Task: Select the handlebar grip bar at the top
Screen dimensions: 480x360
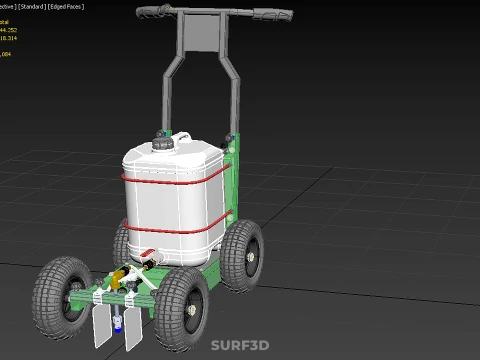Action: coord(214,12)
